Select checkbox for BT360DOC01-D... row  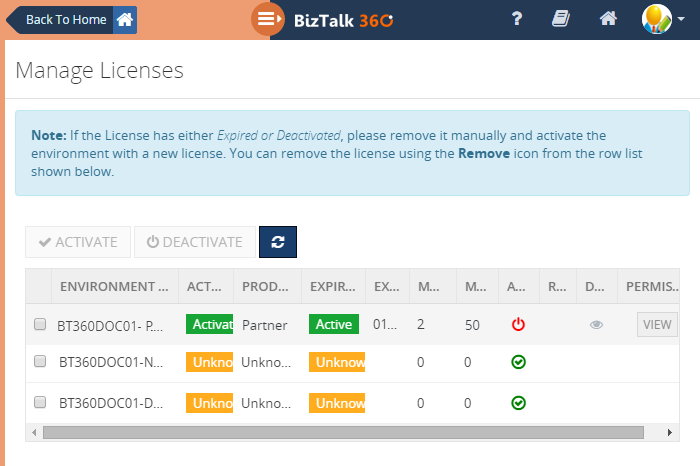[x=40, y=402]
